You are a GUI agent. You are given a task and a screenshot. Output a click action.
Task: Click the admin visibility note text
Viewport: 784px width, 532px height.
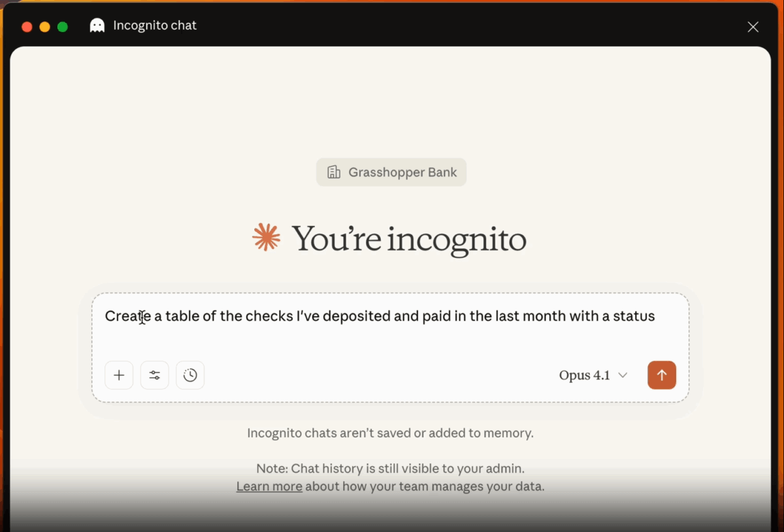(390, 469)
